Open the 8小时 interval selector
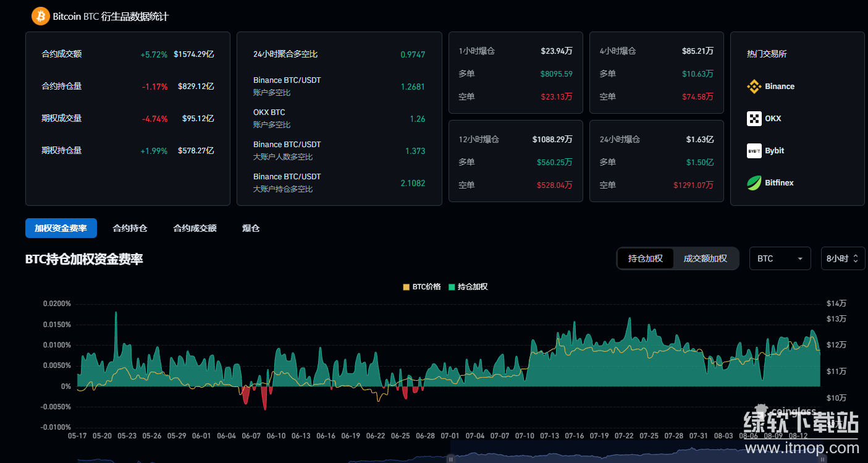 [x=842, y=258]
